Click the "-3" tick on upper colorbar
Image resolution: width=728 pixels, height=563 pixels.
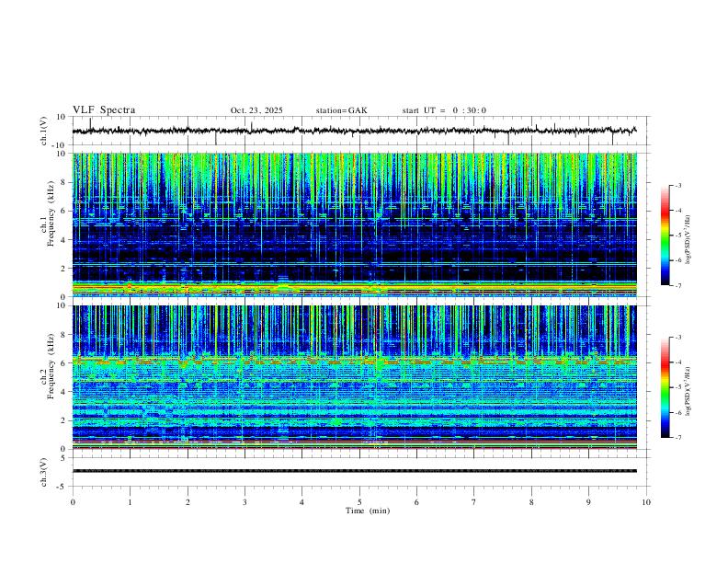click(677, 185)
